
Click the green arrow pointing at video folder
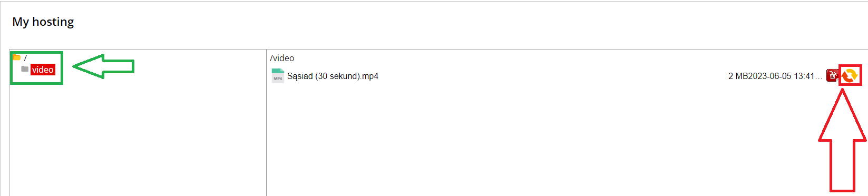pos(103,66)
